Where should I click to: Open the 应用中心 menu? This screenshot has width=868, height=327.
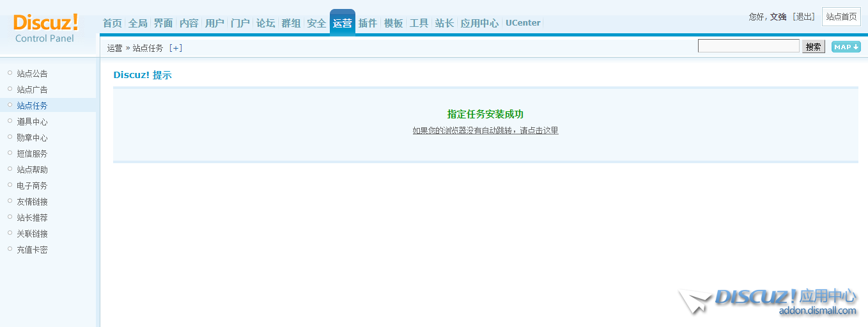tap(479, 23)
